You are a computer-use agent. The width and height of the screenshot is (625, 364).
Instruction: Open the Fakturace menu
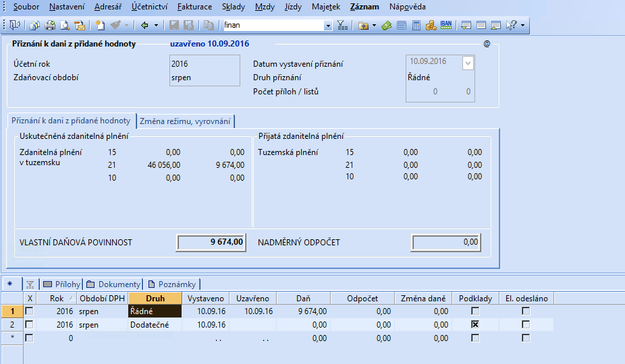[195, 7]
